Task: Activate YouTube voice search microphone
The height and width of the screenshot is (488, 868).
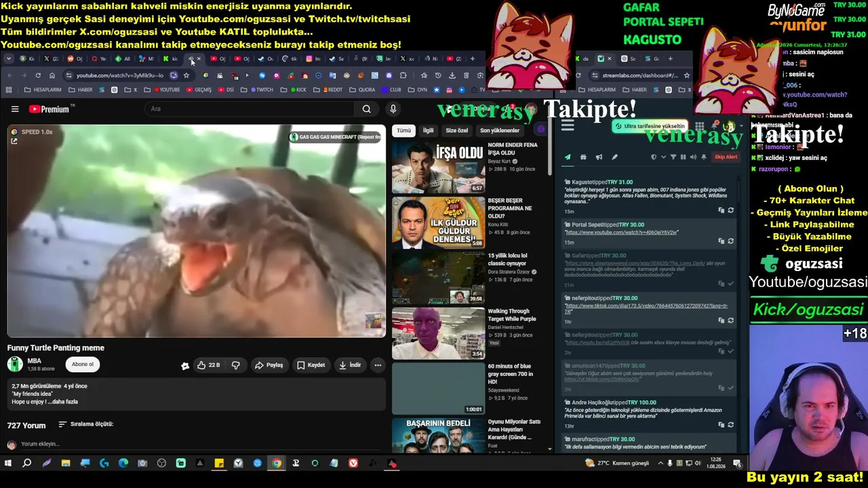Action: pyautogui.click(x=393, y=109)
